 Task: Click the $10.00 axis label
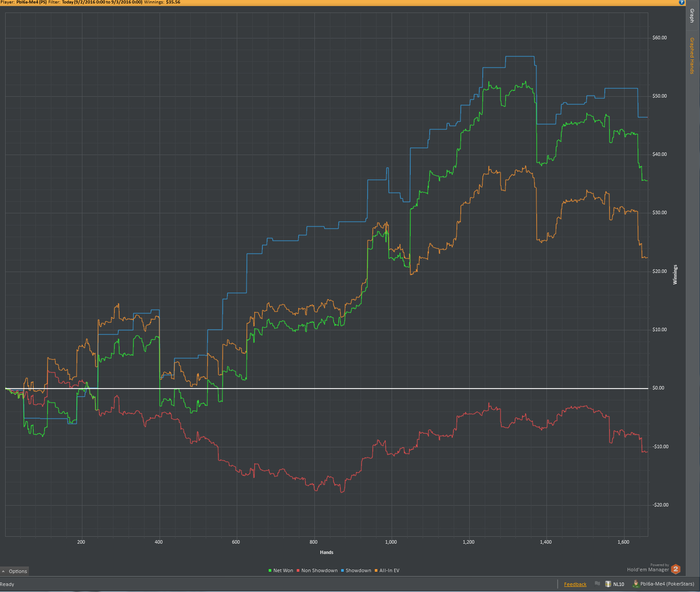click(659, 330)
